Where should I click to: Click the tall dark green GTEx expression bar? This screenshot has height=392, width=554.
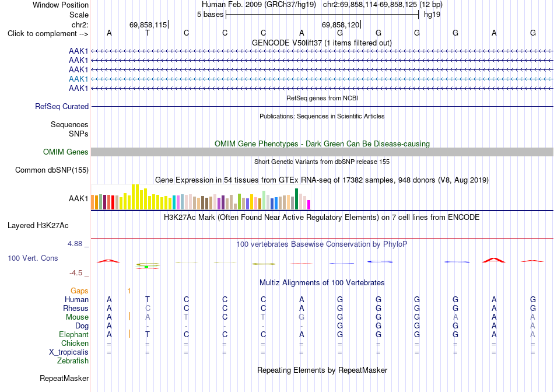(296, 199)
